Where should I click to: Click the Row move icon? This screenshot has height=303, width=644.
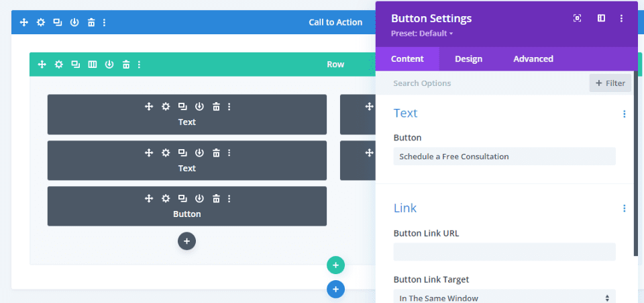click(42, 64)
